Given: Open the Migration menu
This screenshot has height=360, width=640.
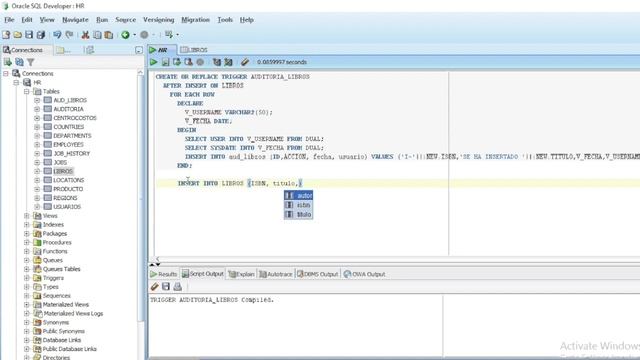Looking at the screenshot, I should 196,20.
